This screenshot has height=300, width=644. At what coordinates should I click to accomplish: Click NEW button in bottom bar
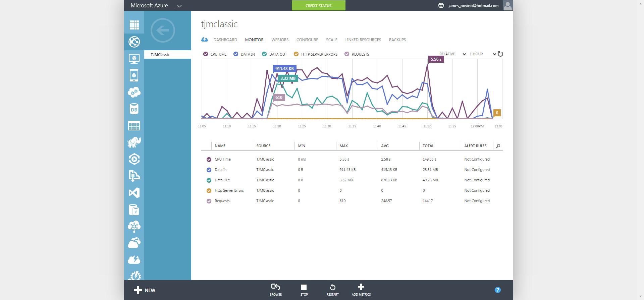(x=145, y=290)
